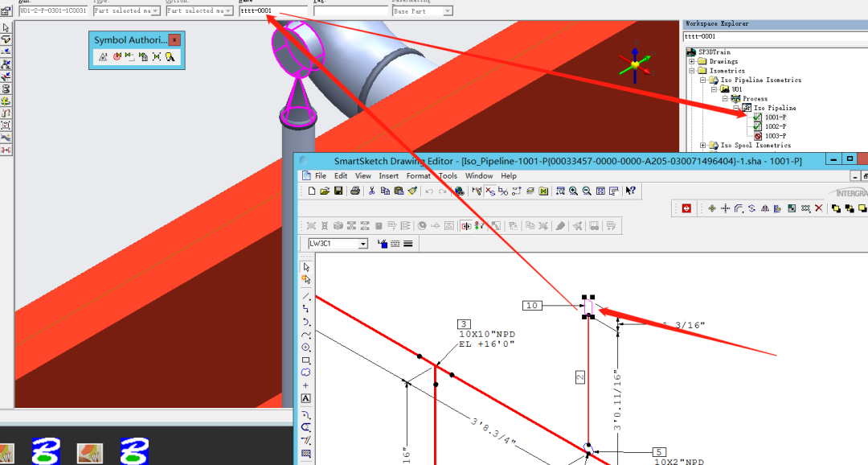Expand the Drawings folder in Workspace Explorer
Image resolution: width=868 pixels, height=465 pixels.
point(692,61)
